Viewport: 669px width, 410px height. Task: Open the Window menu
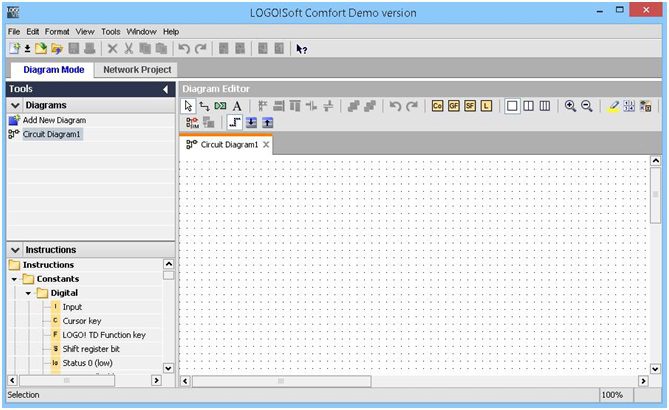(x=141, y=32)
